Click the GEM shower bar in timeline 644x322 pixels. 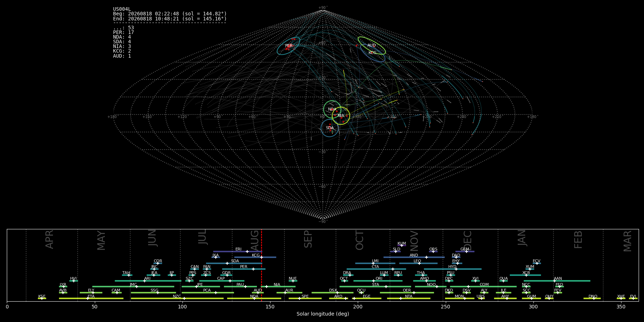(465, 252)
